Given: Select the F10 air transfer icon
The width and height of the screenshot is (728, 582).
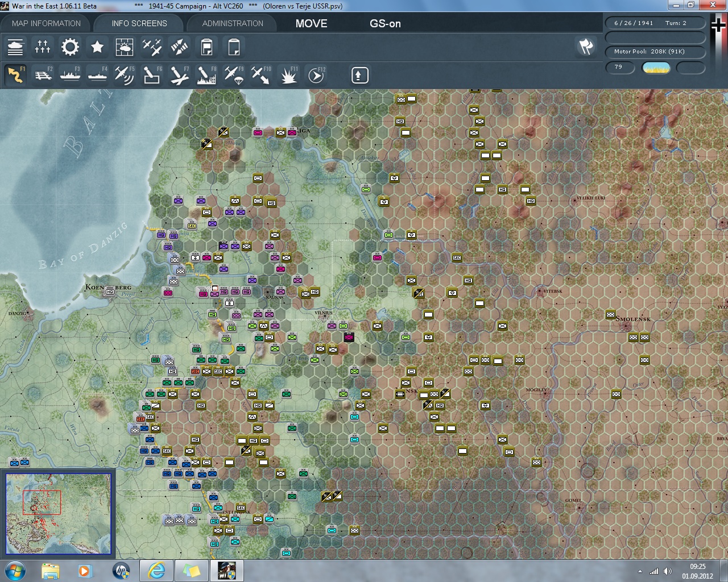Looking at the screenshot, I should [x=261, y=75].
